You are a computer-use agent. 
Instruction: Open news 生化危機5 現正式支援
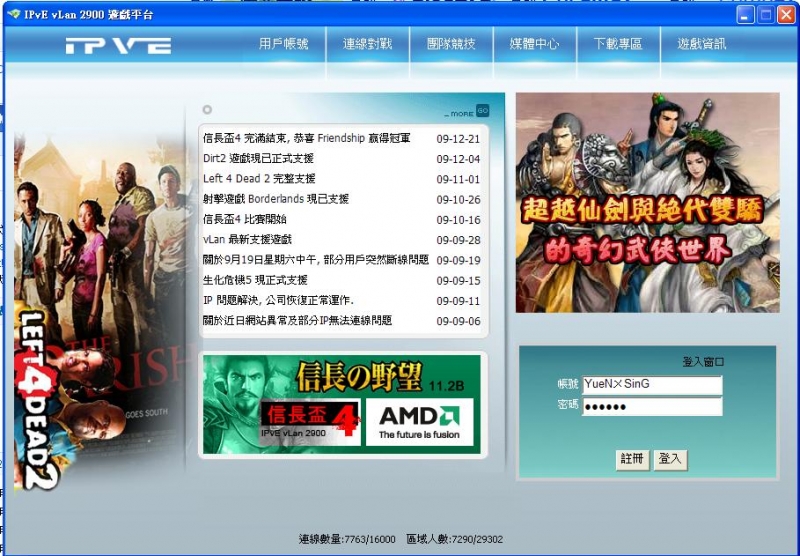[255, 280]
